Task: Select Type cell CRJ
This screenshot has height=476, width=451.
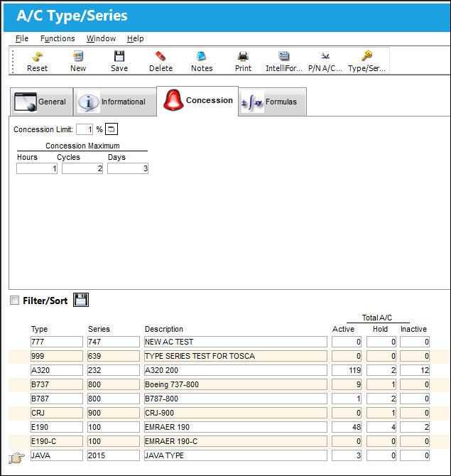Action: (56, 413)
